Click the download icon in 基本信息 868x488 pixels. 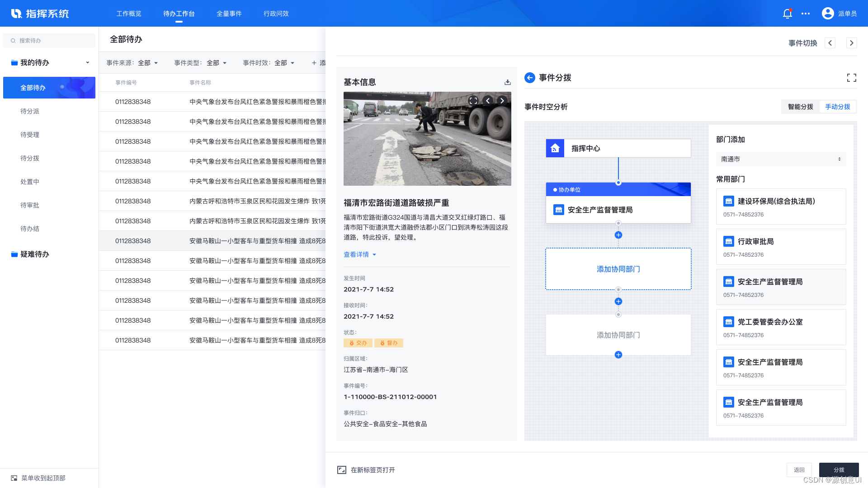[x=508, y=82]
